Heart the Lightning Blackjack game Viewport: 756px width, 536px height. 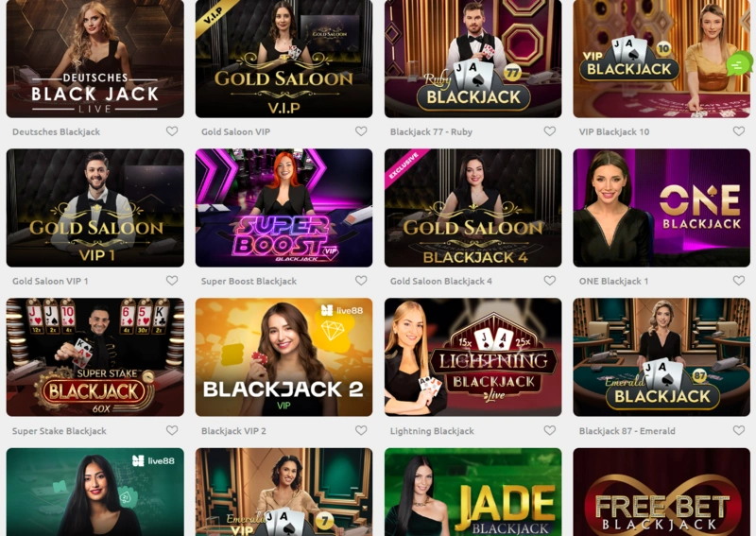click(550, 430)
